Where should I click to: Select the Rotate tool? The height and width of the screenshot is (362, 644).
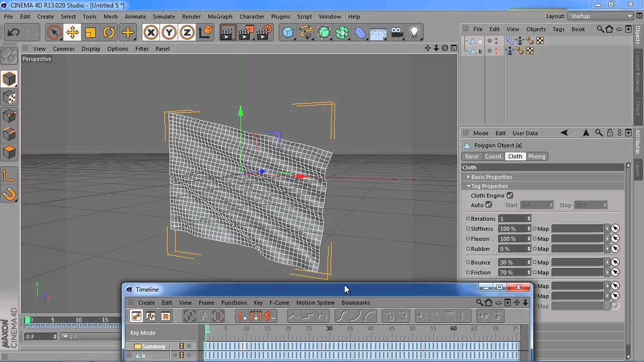[109, 33]
